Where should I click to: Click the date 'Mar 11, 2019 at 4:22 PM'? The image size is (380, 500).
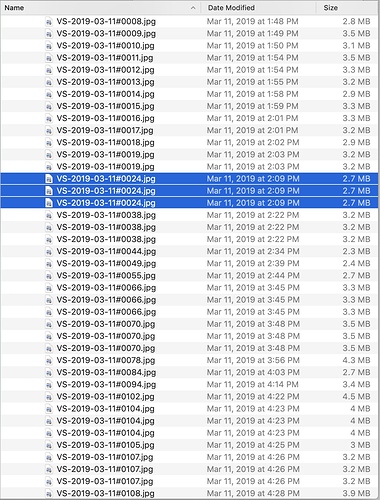click(253, 397)
